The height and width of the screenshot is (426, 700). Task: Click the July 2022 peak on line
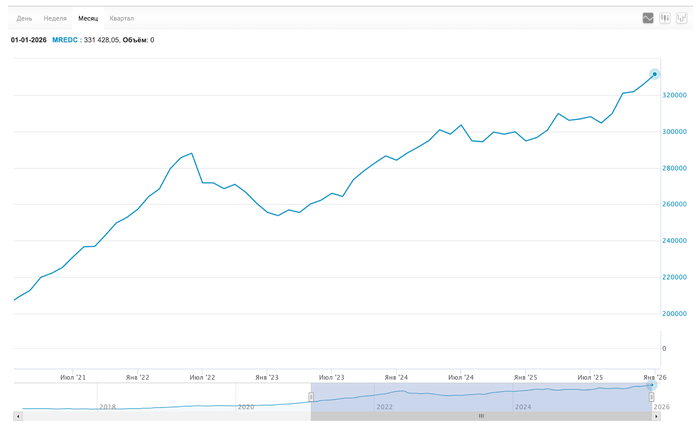[191, 154]
